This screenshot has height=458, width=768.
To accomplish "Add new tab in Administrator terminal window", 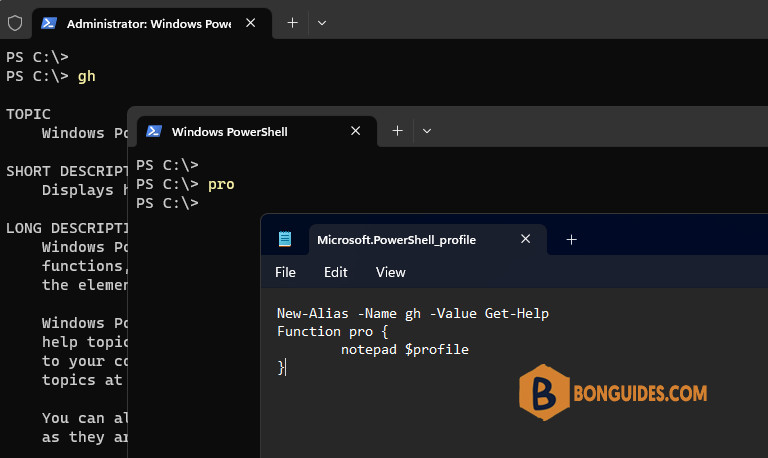I will coord(292,23).
